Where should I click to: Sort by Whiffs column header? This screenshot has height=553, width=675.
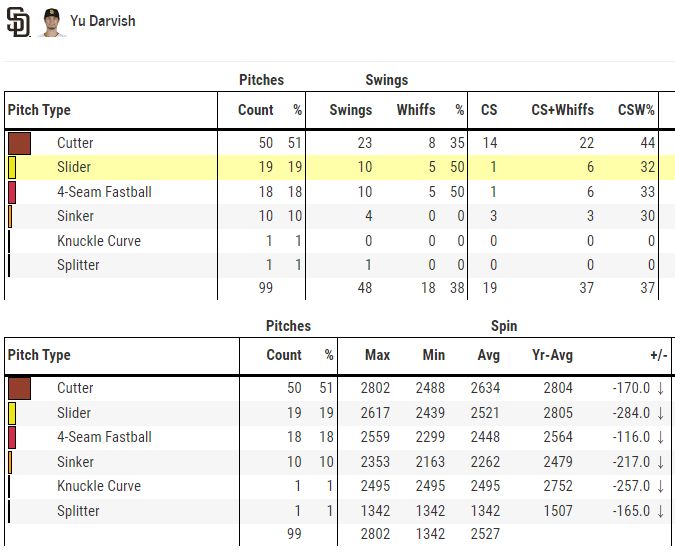[416, 110]
